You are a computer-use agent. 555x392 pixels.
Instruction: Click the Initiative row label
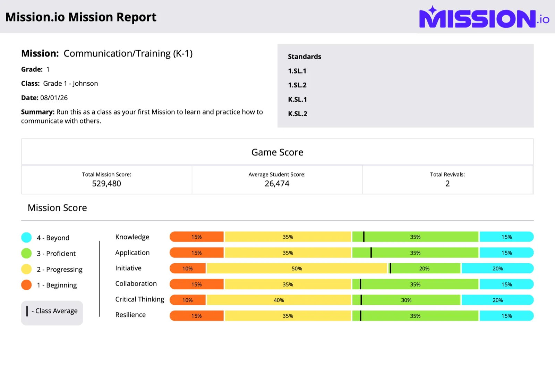(128, 268)
